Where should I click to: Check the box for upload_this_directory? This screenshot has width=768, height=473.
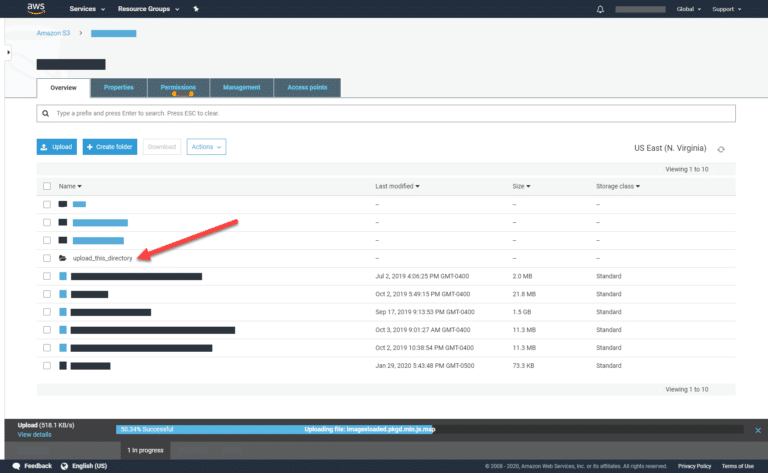tap(46, 258)
